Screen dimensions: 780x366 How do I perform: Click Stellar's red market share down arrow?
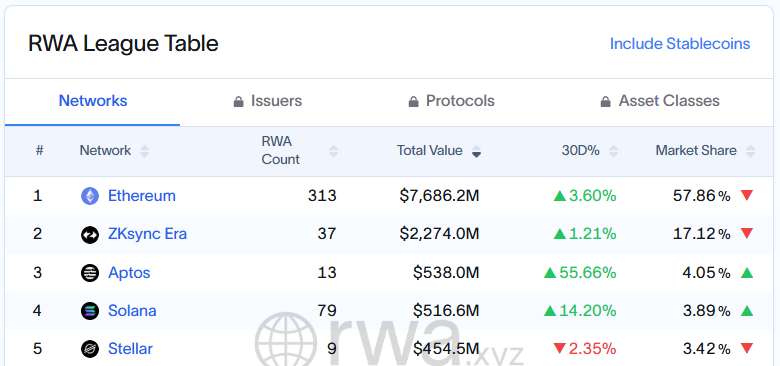[747, 349]
